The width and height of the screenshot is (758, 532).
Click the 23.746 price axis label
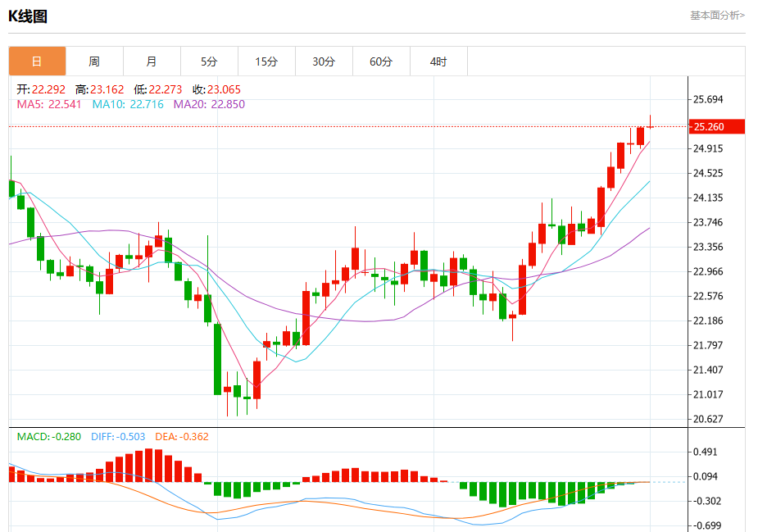tap(708, 222)
